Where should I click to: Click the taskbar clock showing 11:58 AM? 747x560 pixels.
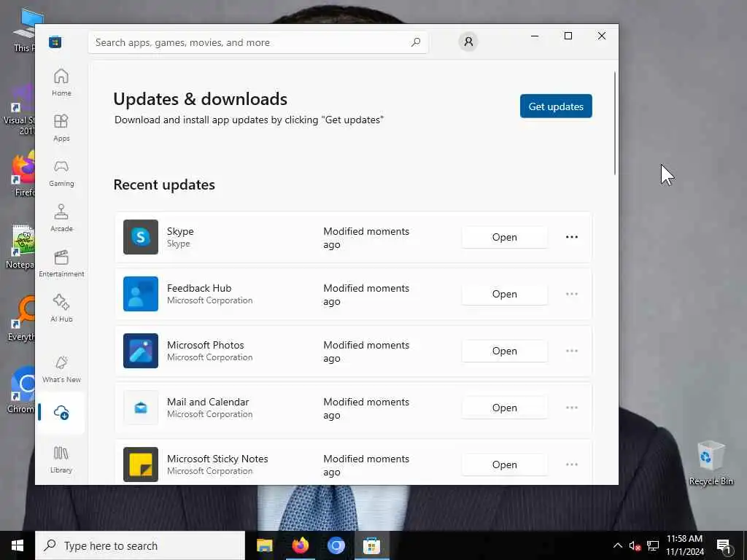pos(684,545)
